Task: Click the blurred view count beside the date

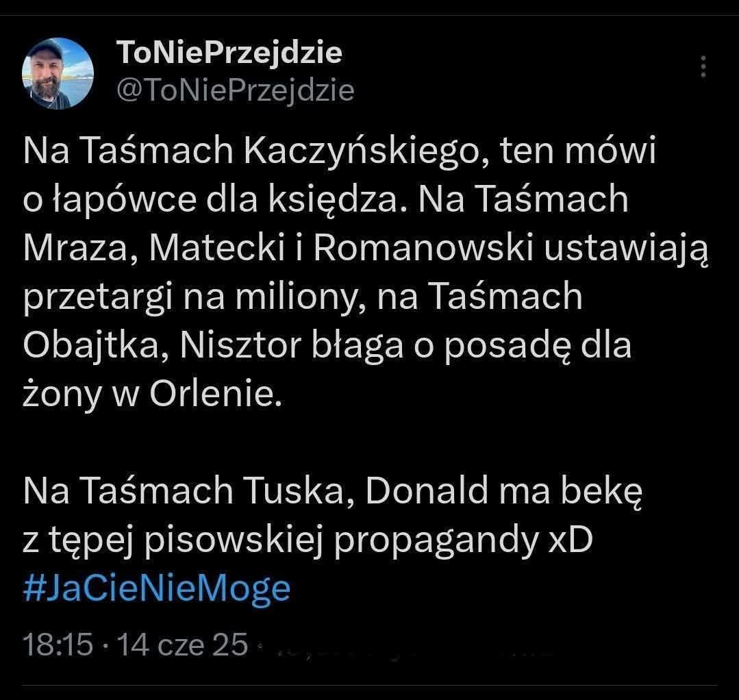Action: click(x=411, y=646)
